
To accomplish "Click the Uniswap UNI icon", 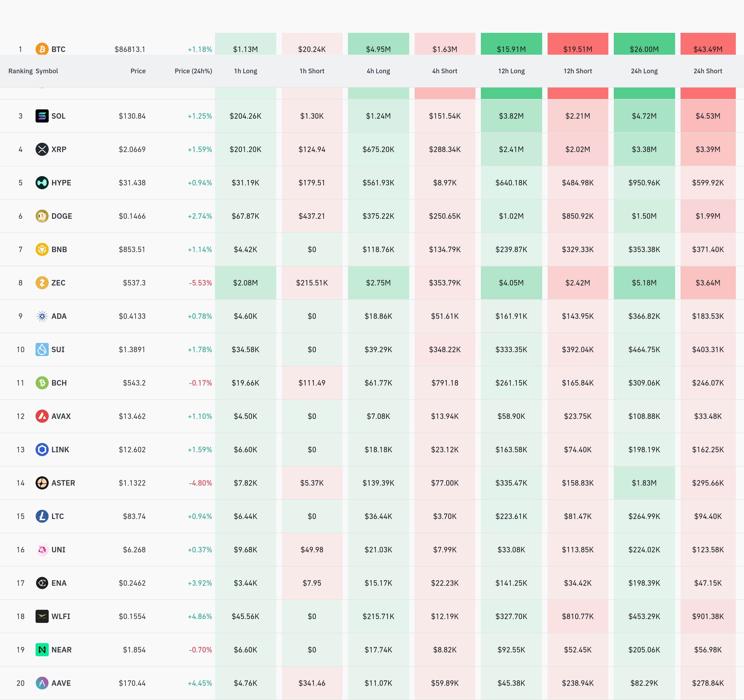I will pos(42,550).
